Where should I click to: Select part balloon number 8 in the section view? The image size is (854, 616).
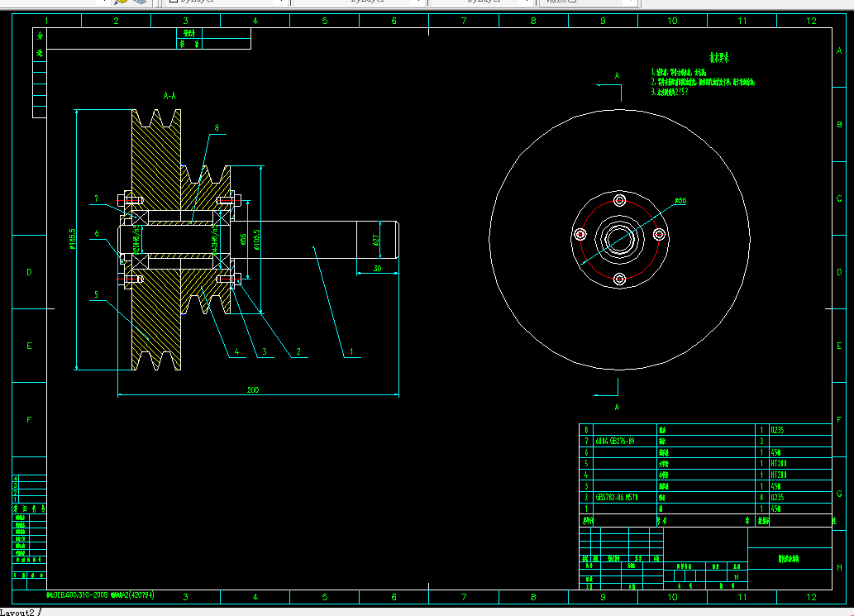(217, 128)
